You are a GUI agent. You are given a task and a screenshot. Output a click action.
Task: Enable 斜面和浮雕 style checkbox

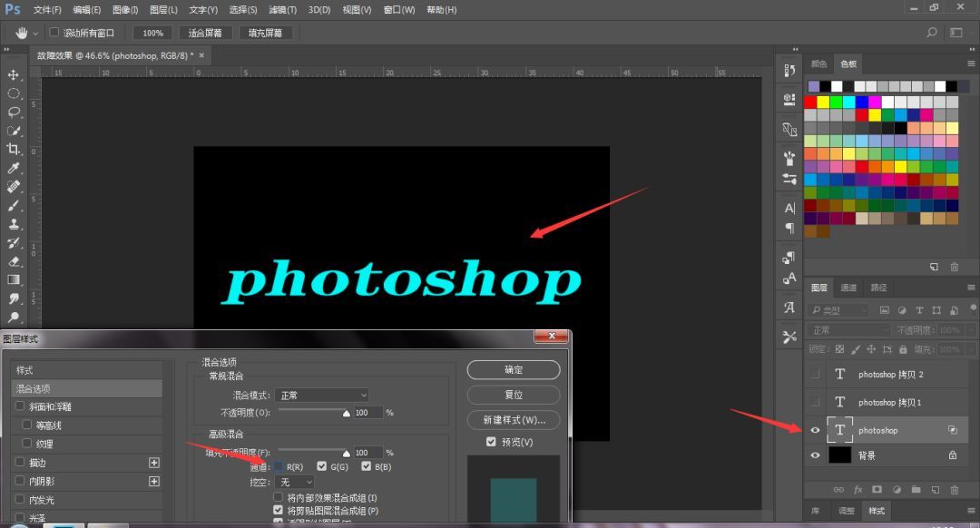20,406
